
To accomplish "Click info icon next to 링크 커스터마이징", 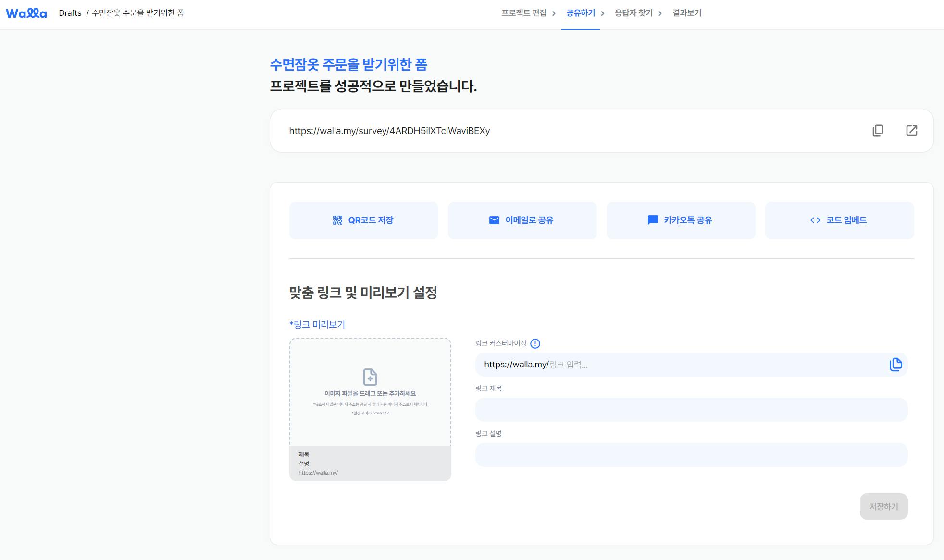I will [535, 343].
